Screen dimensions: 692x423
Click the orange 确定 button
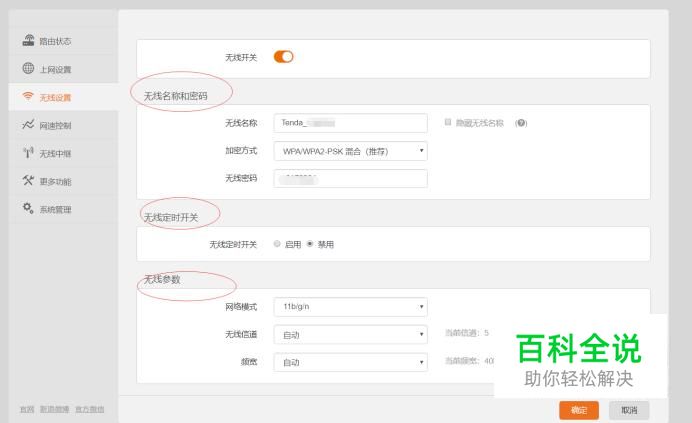tap(579, 410)
